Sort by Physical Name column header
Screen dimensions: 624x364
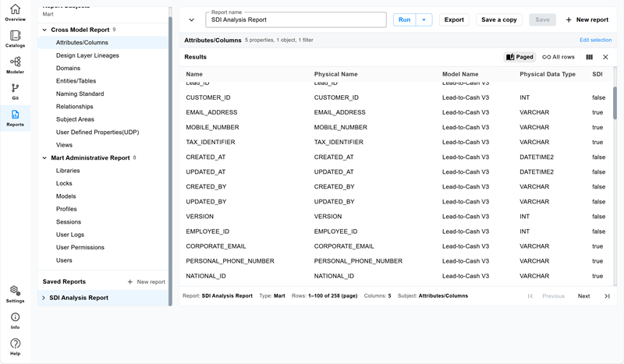tap(336, 74)
